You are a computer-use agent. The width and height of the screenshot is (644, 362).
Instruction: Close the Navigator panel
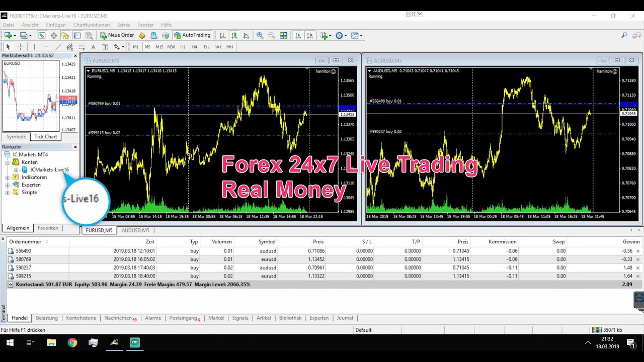pyautogui.click(x=75, y=147)
